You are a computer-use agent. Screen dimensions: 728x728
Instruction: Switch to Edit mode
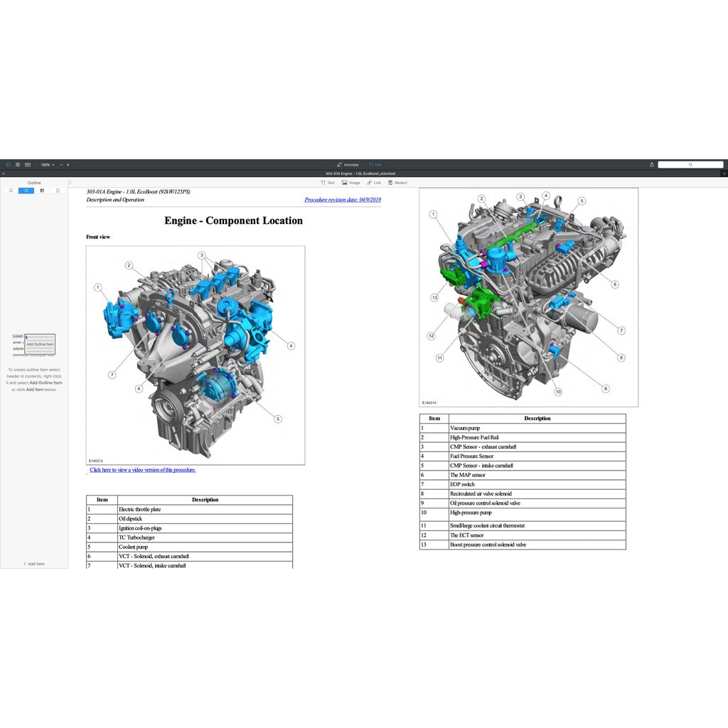(375, 164)
